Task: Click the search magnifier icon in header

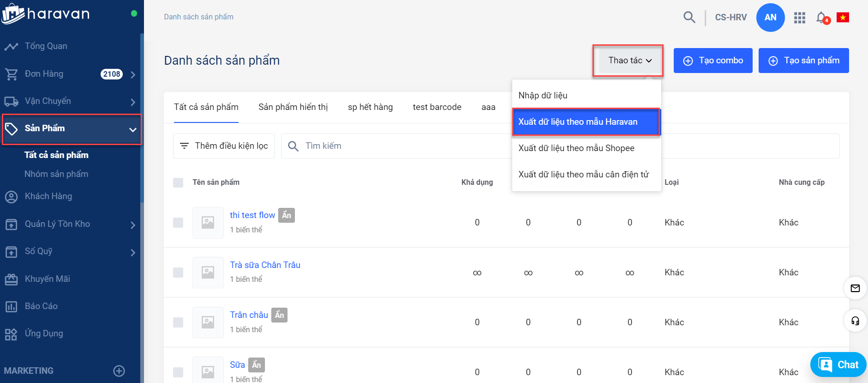Action: click(x=689, y=18)
